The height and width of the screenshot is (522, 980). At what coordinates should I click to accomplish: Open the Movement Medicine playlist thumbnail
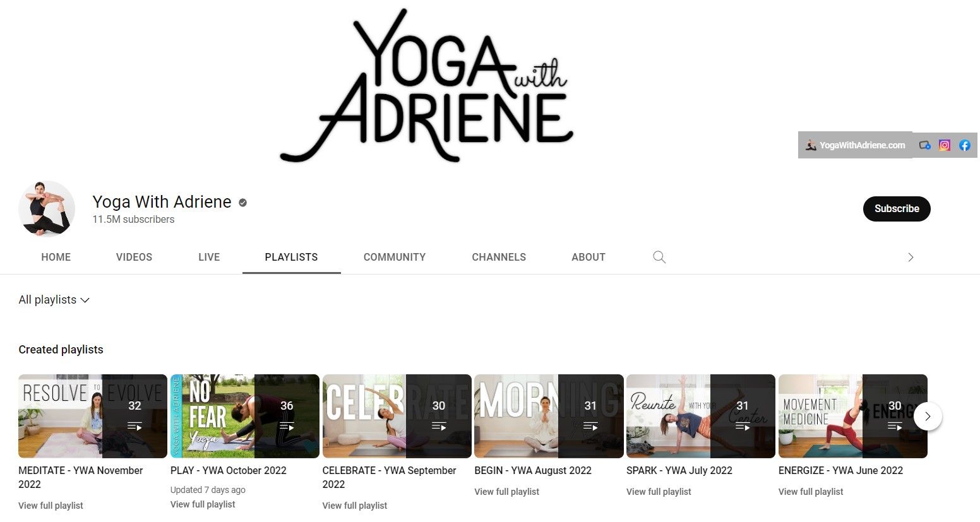click(853, 416)
